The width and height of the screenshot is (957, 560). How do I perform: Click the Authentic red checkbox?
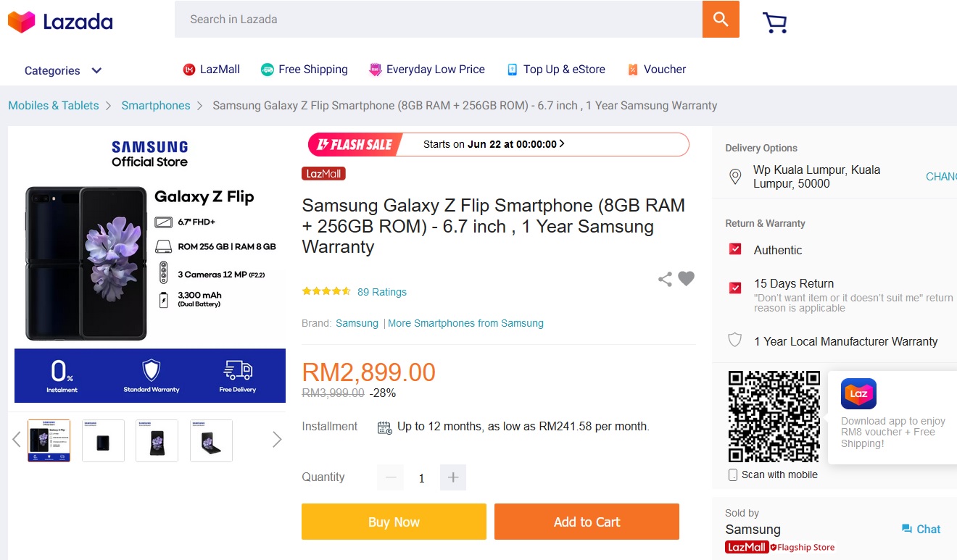735,249
